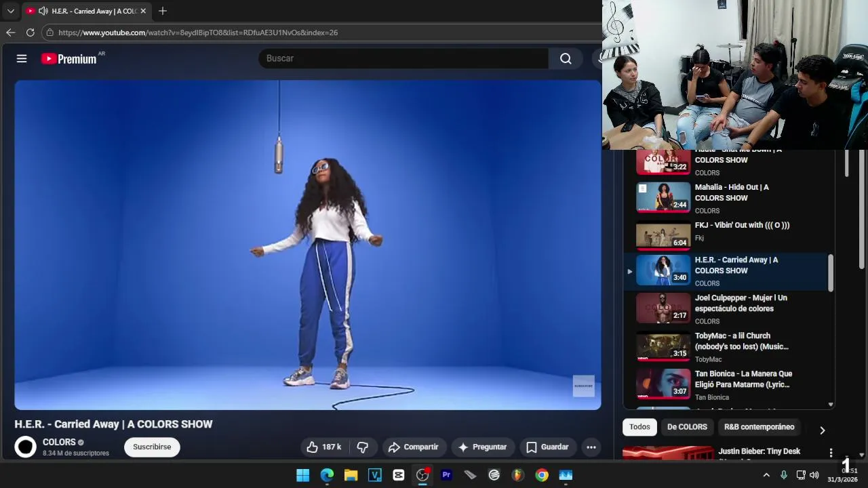This screenshot has height=488, width=868.
Task: Open CapCut from taskbar
Action: click(x=399, y=475)
